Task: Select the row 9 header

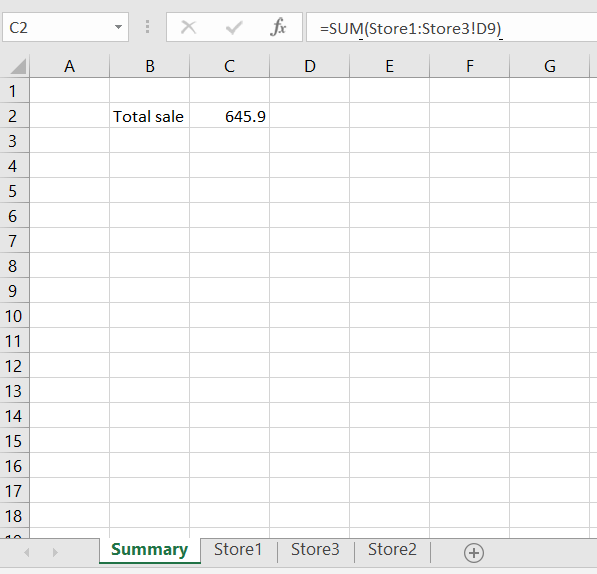Action: [x=14, y=291]
